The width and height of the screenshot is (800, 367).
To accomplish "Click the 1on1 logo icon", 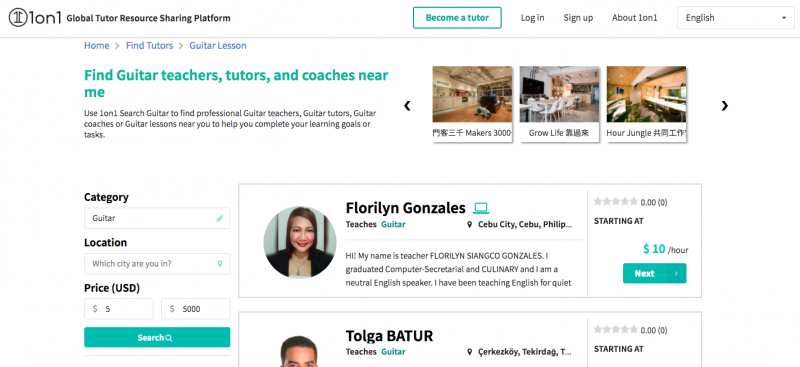I will [18, 18].
